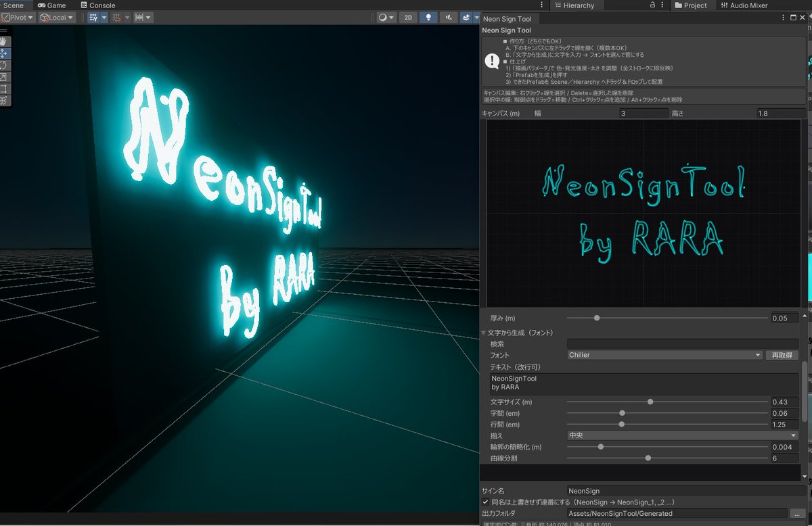Viewport: 812px width, 526px height.
Task: Select the Rotate tool
Action: [x=5, y=65]
